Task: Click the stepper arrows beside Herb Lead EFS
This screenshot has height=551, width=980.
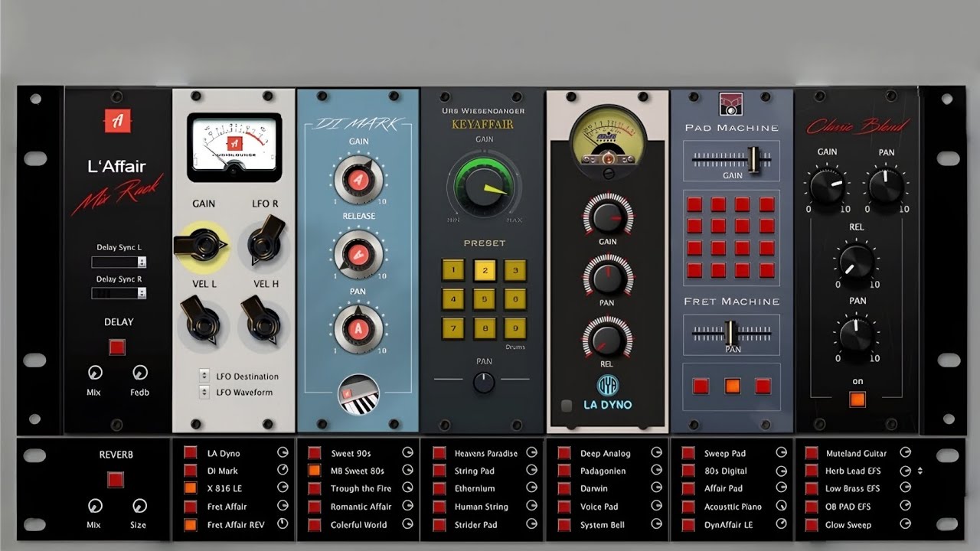Action: (920, 471)
